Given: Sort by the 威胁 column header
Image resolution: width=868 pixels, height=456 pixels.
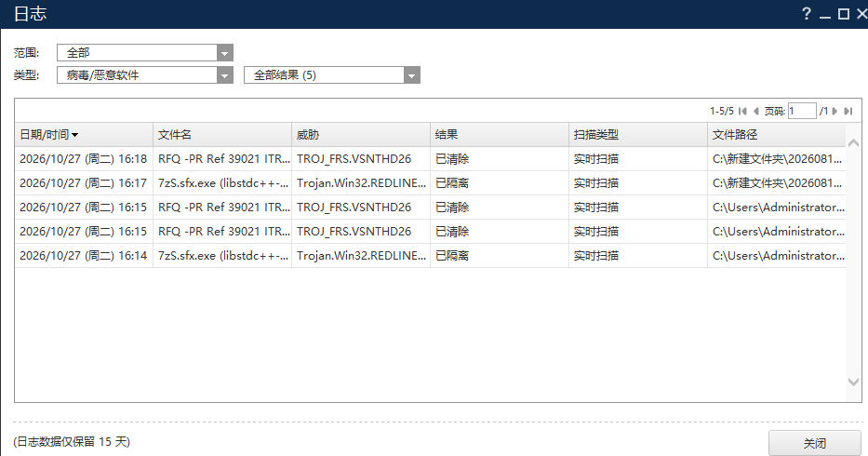Looking at the screenshot, I should pyautogui.click(x=361, y=135).
